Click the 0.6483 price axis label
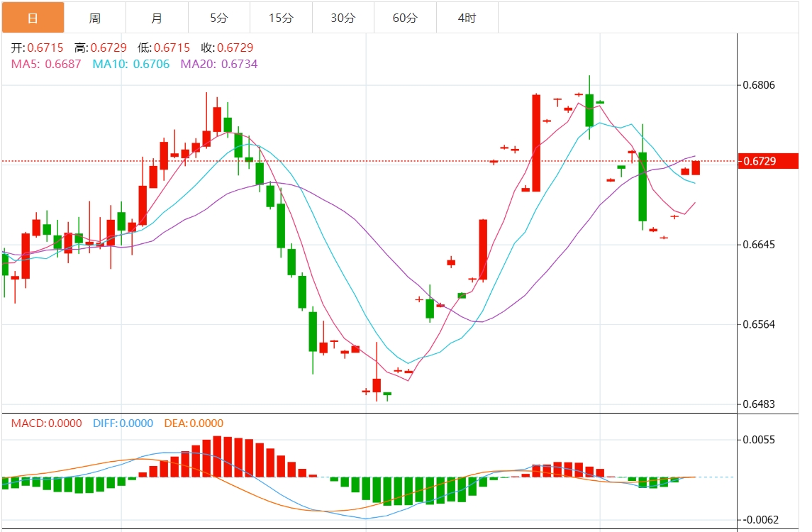Image resolution: width=812 pixels, height=532 pixels. (x=759, y=404)
